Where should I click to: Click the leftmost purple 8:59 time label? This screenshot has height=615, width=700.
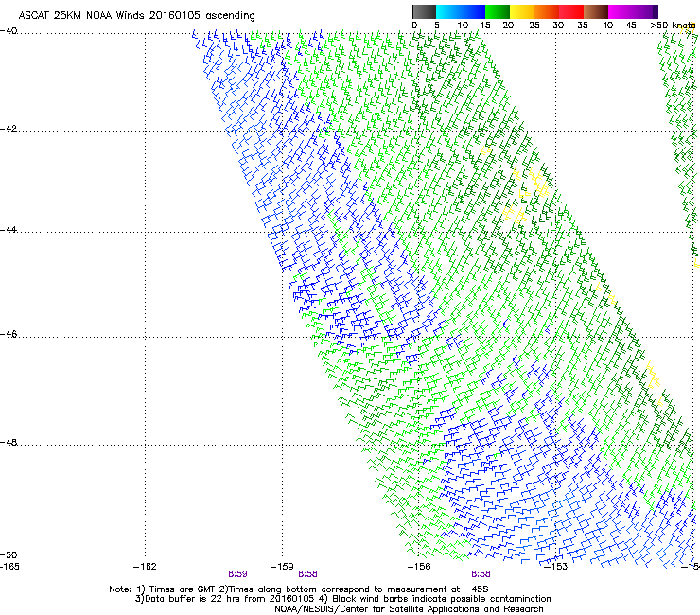coord(237,574)
